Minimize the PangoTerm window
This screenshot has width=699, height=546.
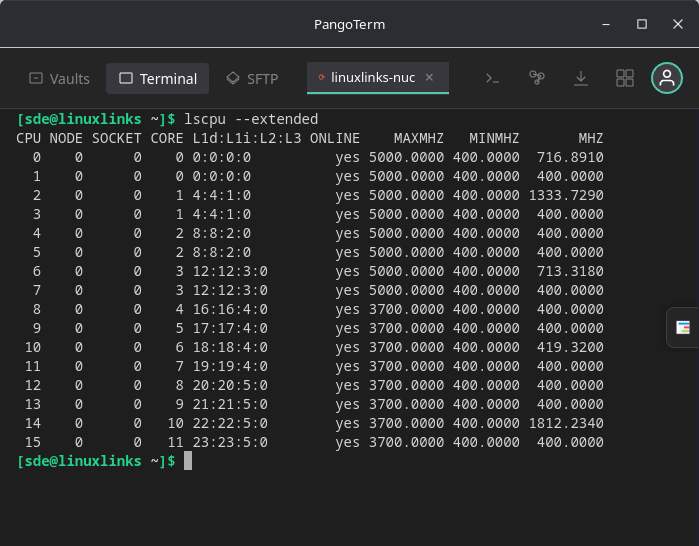click(606, 25)
